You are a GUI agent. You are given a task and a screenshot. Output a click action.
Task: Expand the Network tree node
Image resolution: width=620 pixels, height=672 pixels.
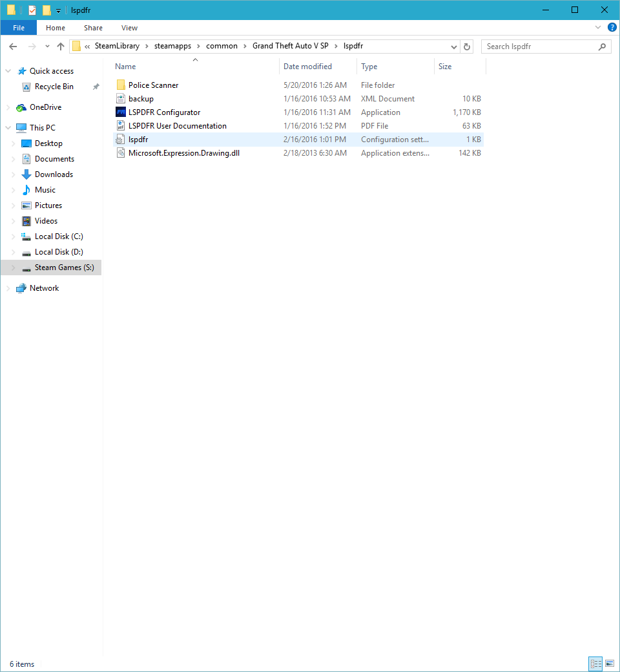click(x=8, y=288)
